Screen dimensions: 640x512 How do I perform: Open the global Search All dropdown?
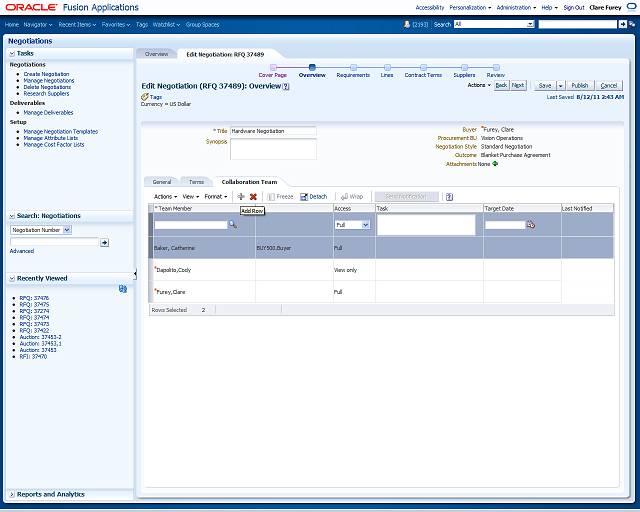(530, 24)
